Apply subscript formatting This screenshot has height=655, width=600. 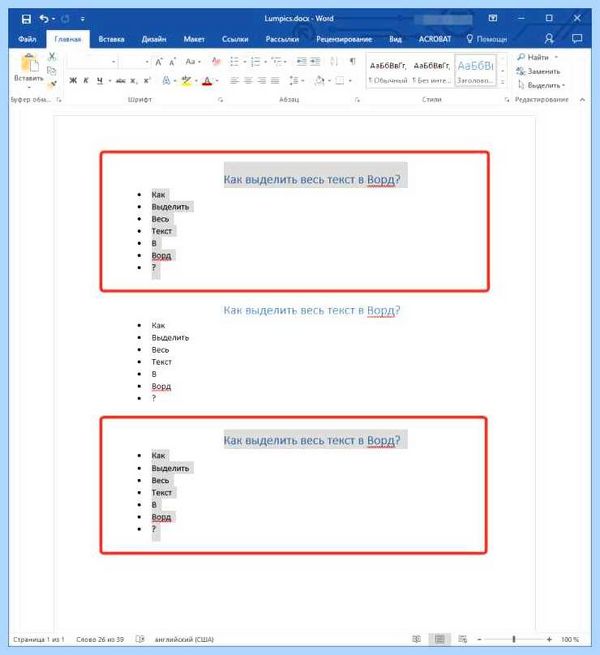133,81
